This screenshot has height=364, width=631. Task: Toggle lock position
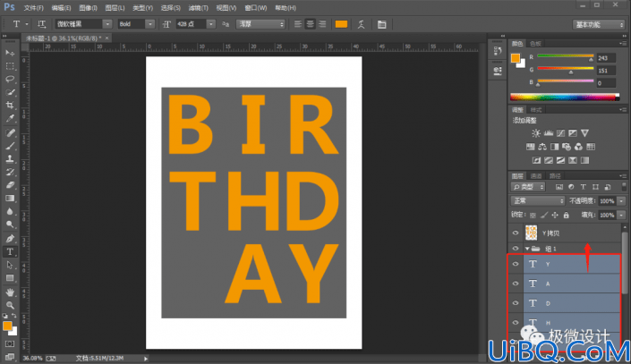point(555,216)
